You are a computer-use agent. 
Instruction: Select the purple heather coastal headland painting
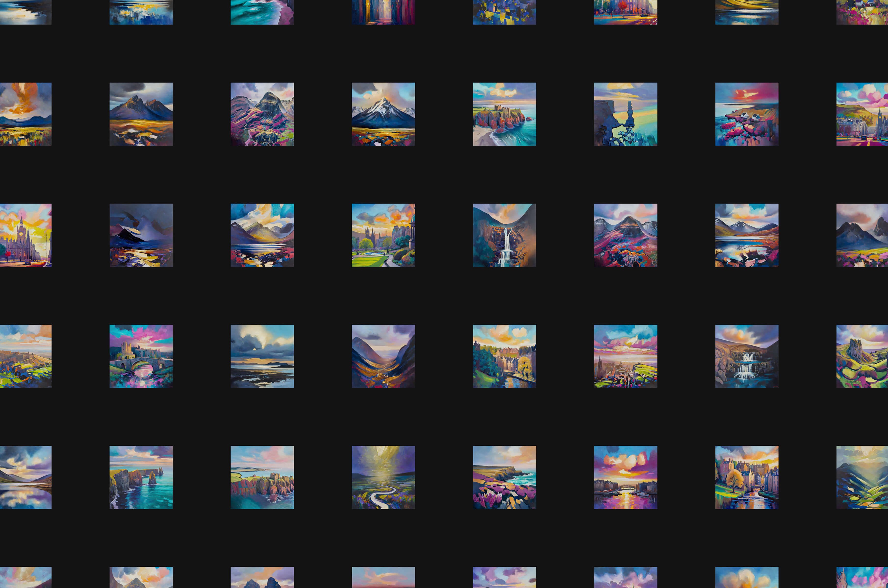coord(504,477)
